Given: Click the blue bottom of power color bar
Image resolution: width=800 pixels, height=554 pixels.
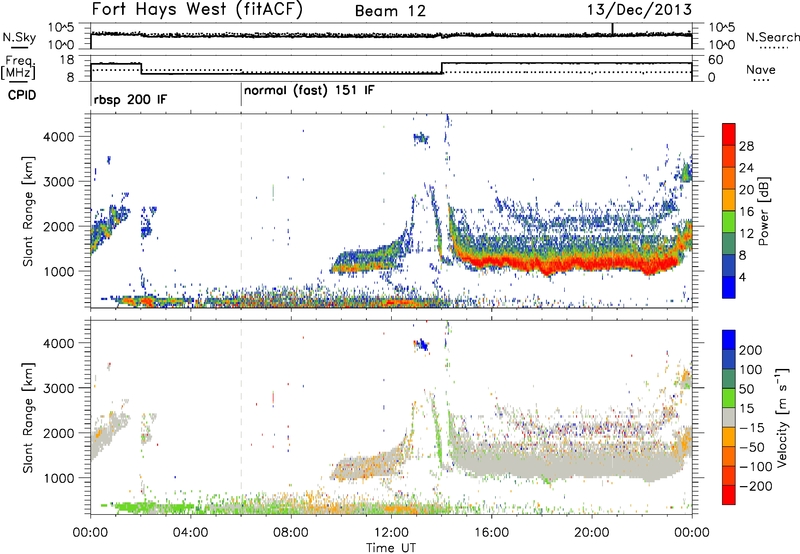Looking at the screenshot, I should point(729,287).
